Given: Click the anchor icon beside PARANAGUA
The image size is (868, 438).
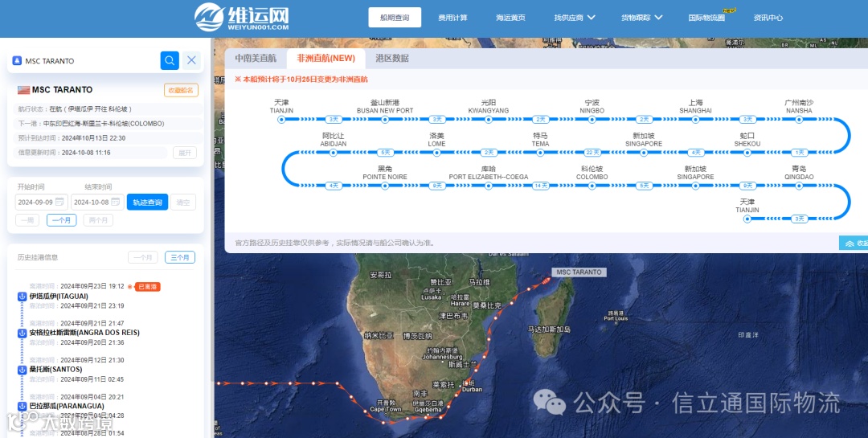Looking at the screenshot, I should [23, 406].
